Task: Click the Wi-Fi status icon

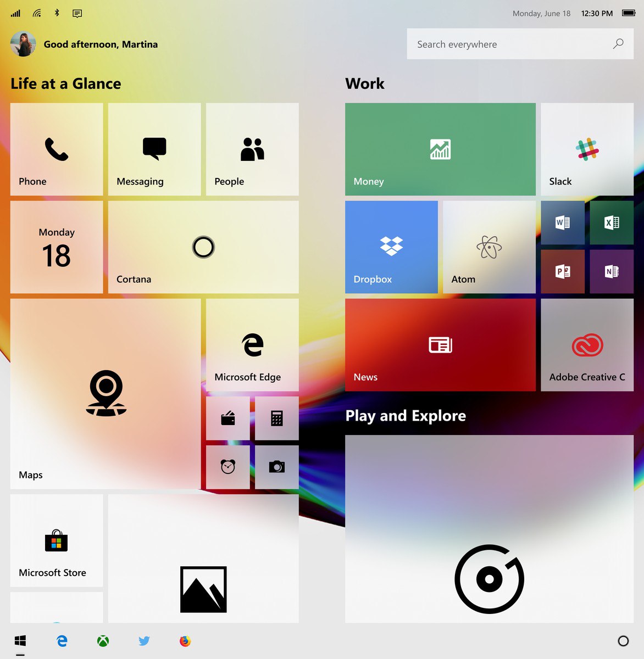Action: [37, 13]
